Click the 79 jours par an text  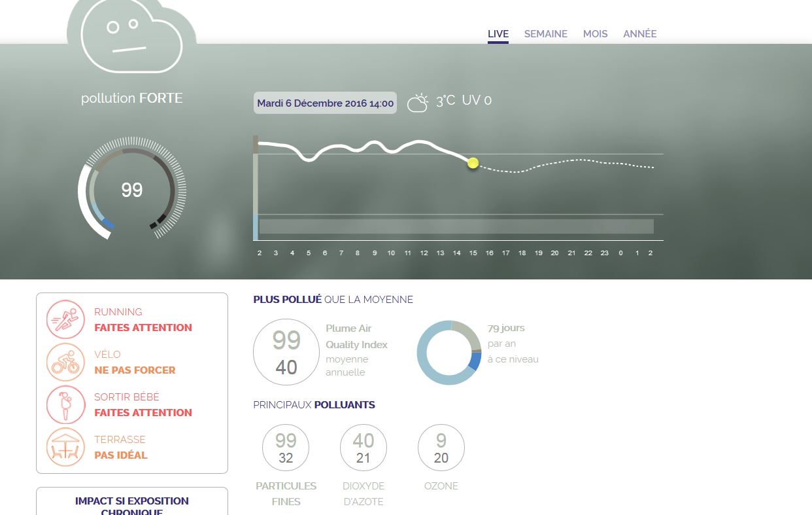click(x=506, y=336)
